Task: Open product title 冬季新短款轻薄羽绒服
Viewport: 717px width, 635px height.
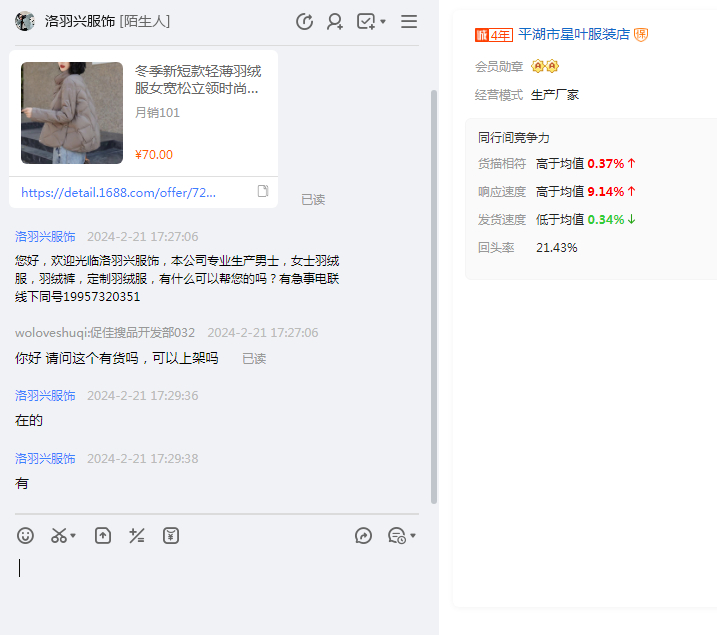Action: [x=198, y=80]
